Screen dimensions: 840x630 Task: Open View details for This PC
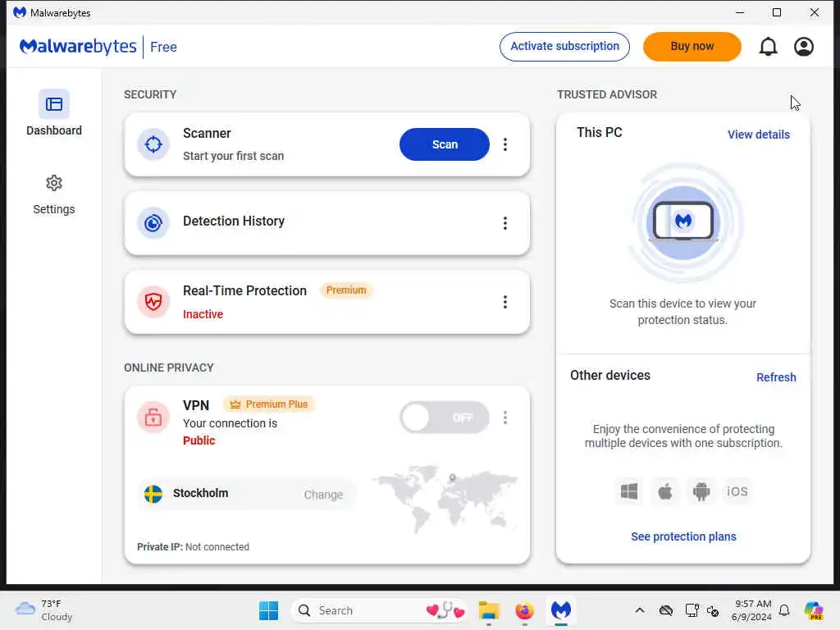[758, 135]
